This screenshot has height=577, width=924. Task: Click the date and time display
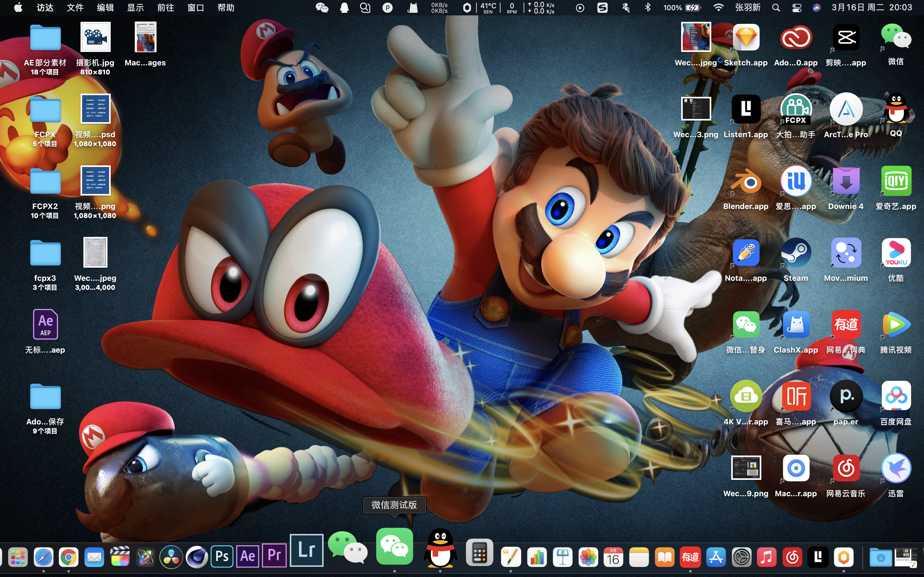click(x=872, y=8)
